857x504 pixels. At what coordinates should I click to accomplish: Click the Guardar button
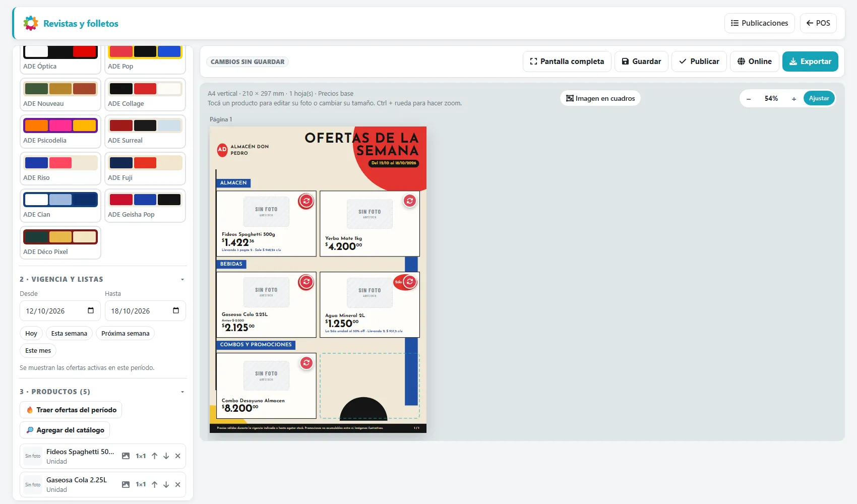[x=641, y=61]
